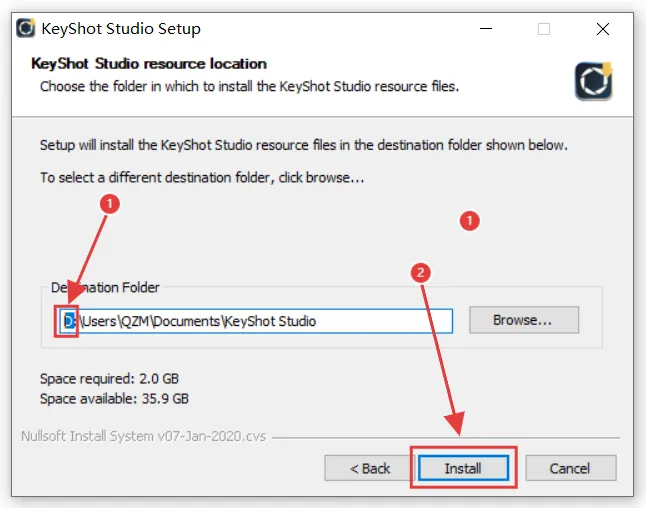Click the highlighted drive letter in the path

tap(69, 321)
